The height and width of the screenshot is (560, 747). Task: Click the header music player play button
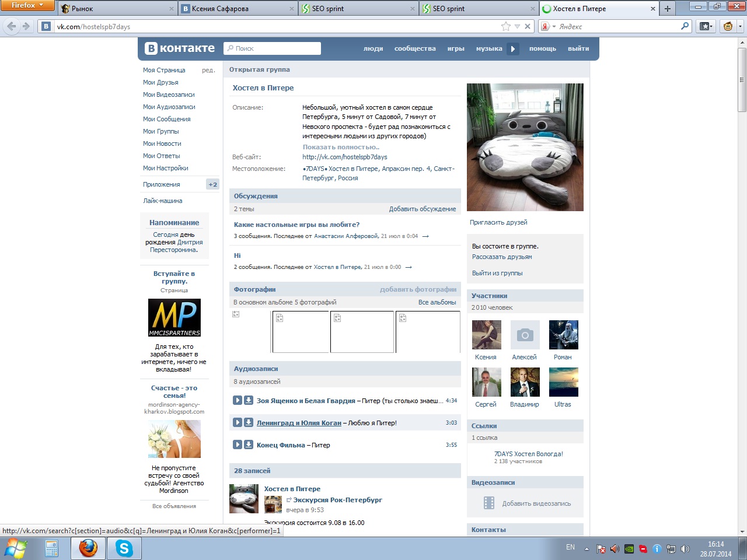pos(512,49)
